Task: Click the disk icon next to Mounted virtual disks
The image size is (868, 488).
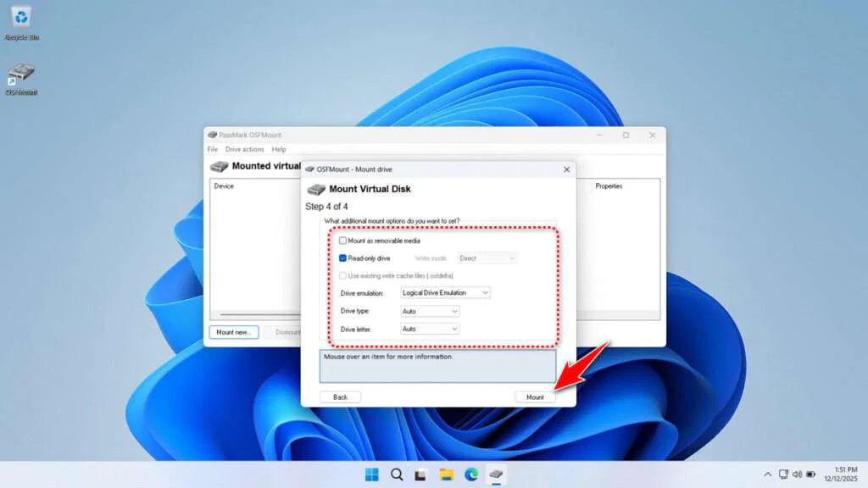Action: 216,166
